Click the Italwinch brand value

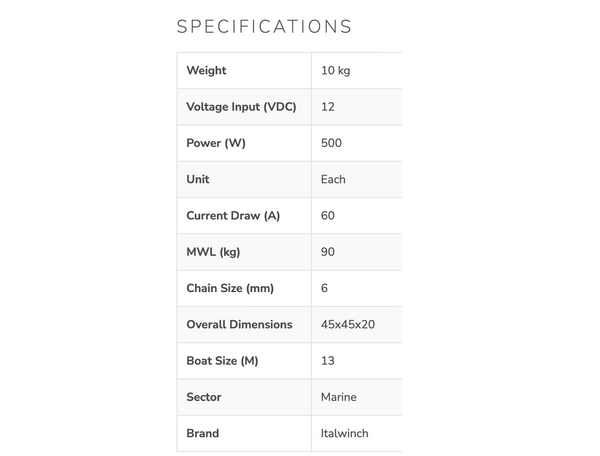pos(344,433)
